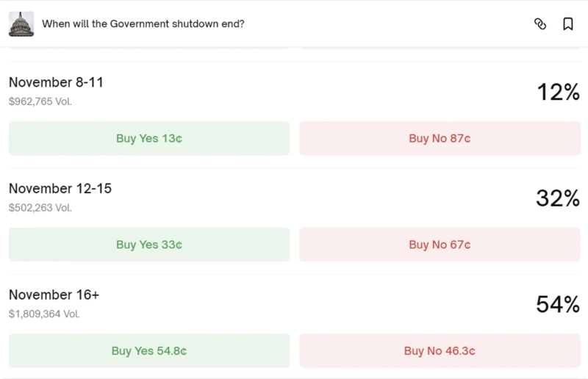This screenshot has height=379, width=588.
Task: Select the November 16+ outcome label
Action: [x=54, y=295]
